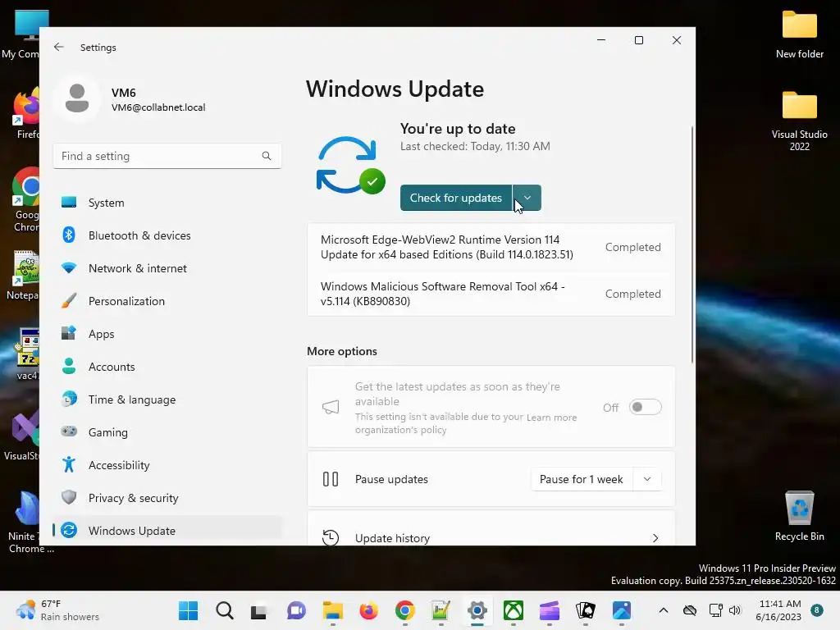840x630 pixels.
Task: Click the Windows Update sync icon in the sidebar
Action: (x=69, y=531)
